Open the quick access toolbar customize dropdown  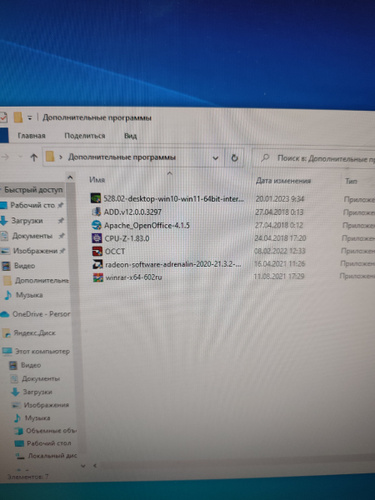(x=30, y=117)
